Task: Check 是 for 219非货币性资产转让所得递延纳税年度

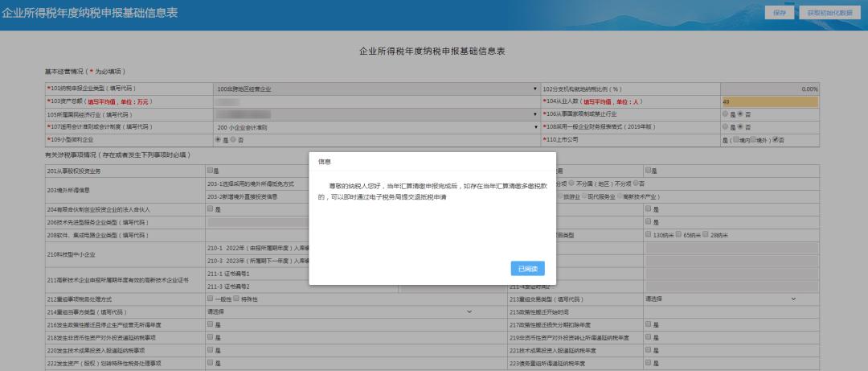Action: 649,337
